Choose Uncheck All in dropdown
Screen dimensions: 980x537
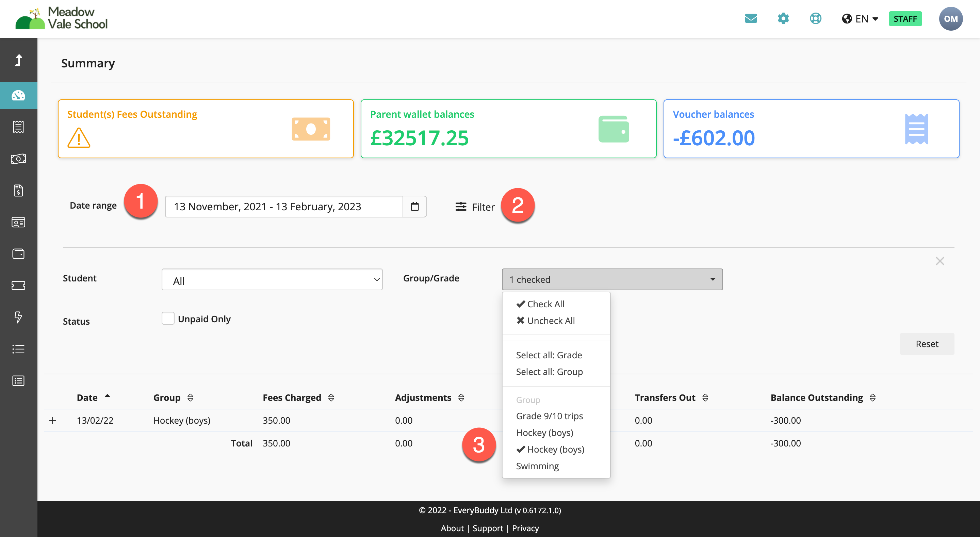pos(545,321)
